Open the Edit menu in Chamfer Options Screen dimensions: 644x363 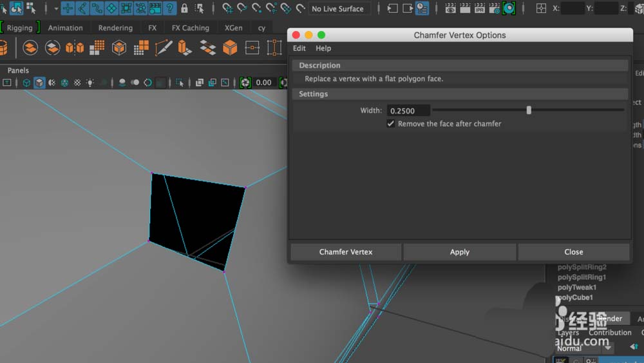pos(299,48)
